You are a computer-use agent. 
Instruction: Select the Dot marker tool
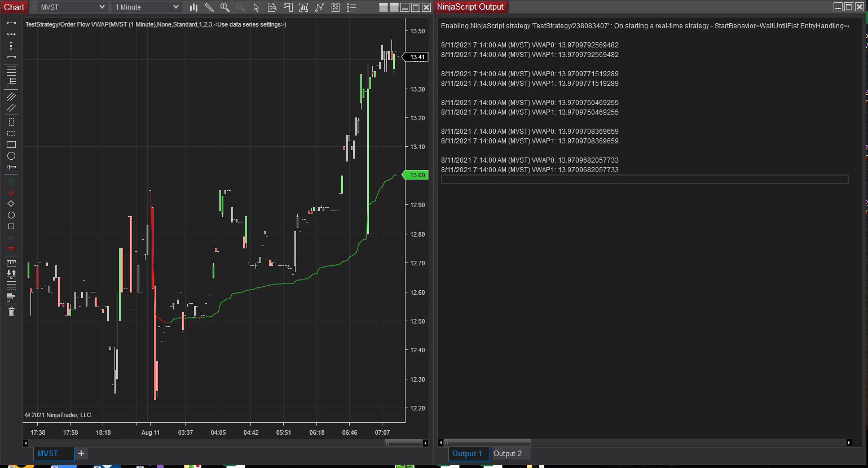pos(11,215)
